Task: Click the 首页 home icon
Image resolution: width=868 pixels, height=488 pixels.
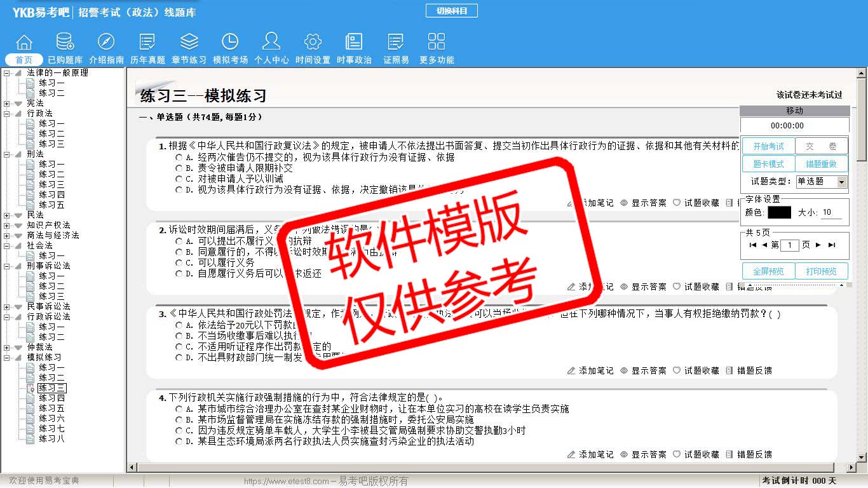Action: tap(24, 43)
